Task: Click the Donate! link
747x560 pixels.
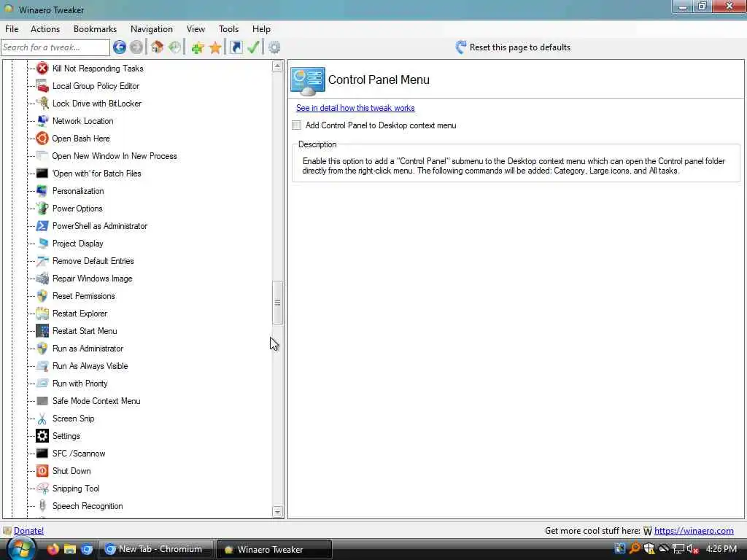Action: click(x=28, y=531)
